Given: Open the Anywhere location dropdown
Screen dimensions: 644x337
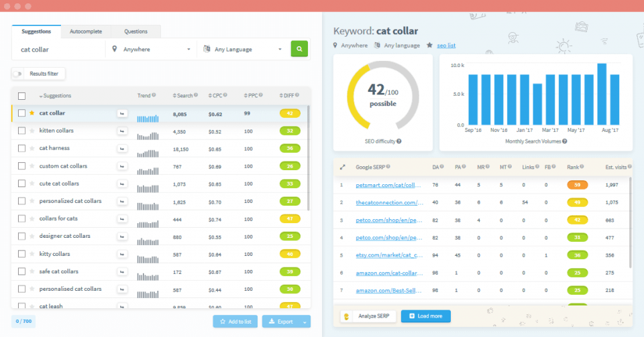Looking at the screenshot, I should click(151, 49).
